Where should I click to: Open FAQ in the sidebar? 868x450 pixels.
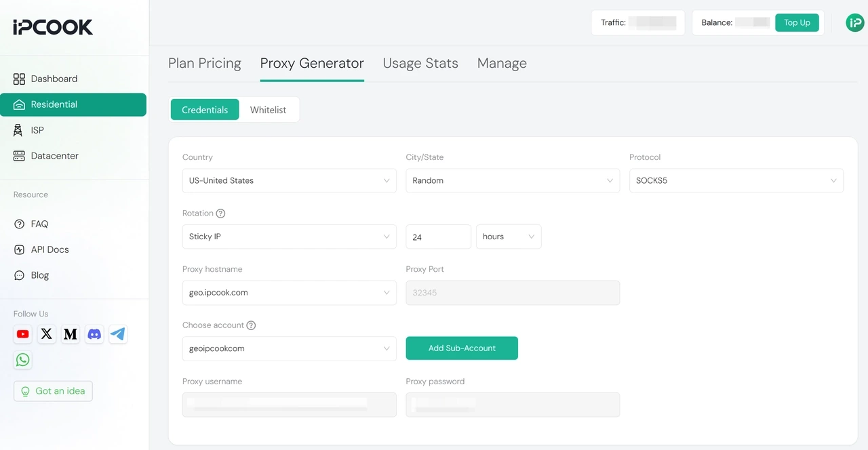(x=73, y=224)
